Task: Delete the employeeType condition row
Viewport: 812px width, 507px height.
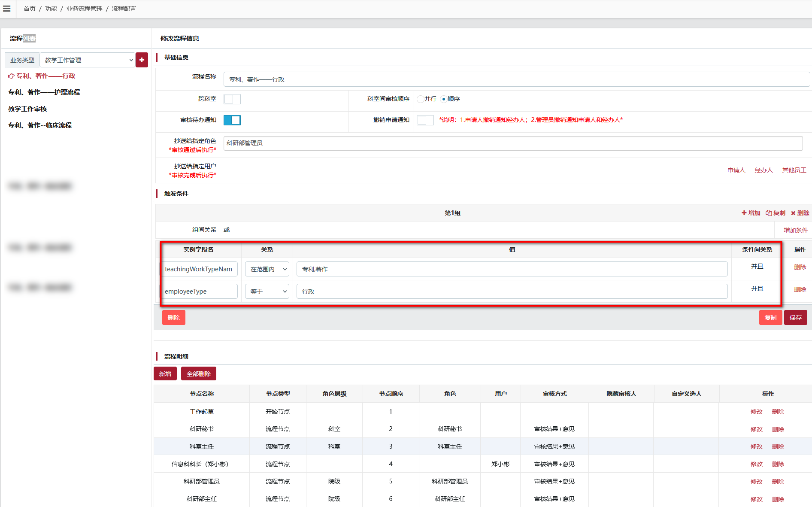Action: pyautogui.click(x=800, y=289)
